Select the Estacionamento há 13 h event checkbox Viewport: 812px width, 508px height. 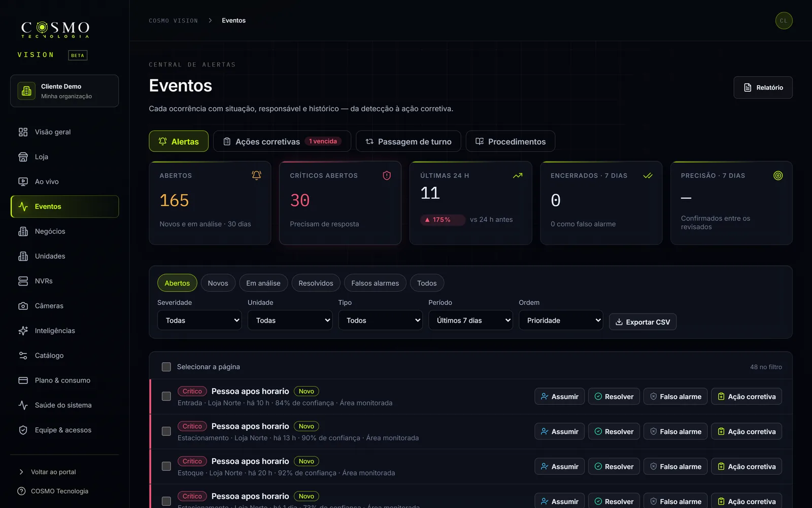pos(166,431)
